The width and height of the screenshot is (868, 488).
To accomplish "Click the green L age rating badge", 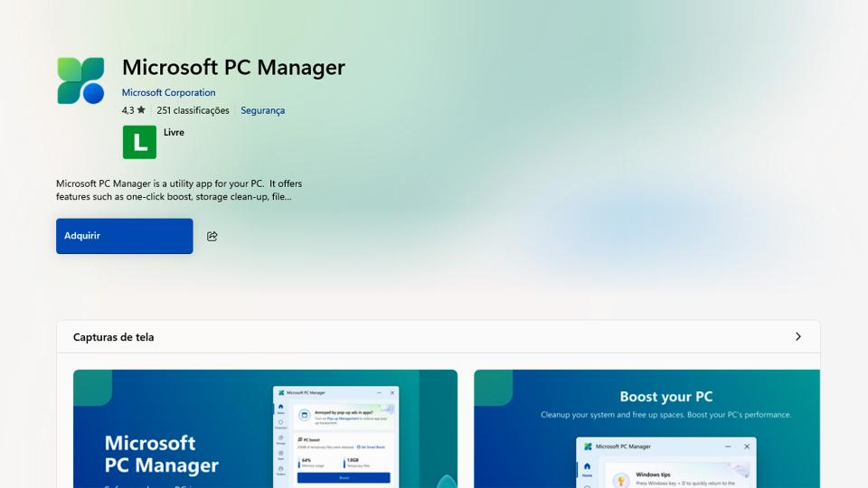I will (139, 142).
